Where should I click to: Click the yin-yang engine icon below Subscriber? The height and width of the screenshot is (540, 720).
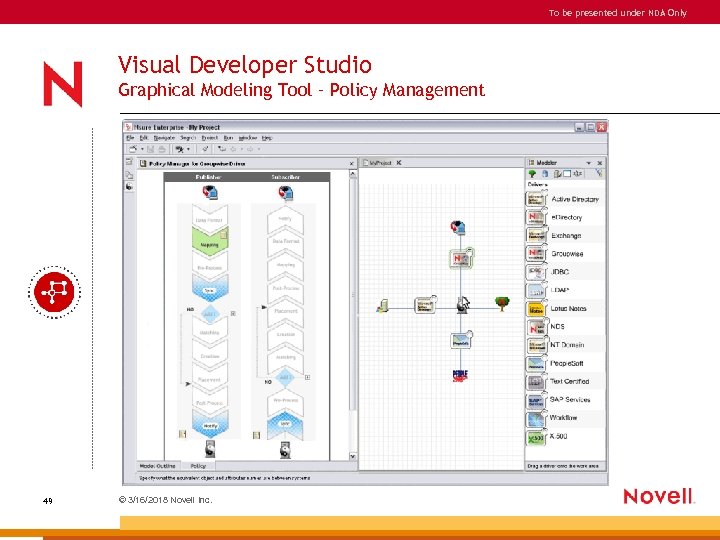coord(285,450)
